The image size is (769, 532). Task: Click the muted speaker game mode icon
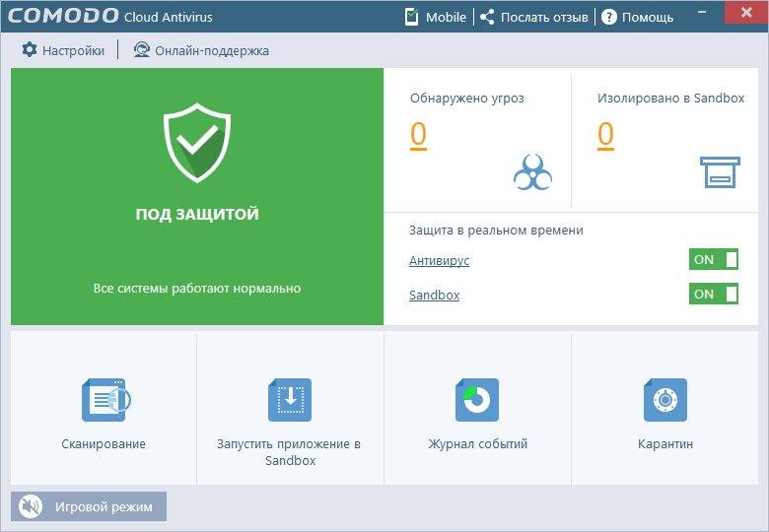click(x=31, y=506)
